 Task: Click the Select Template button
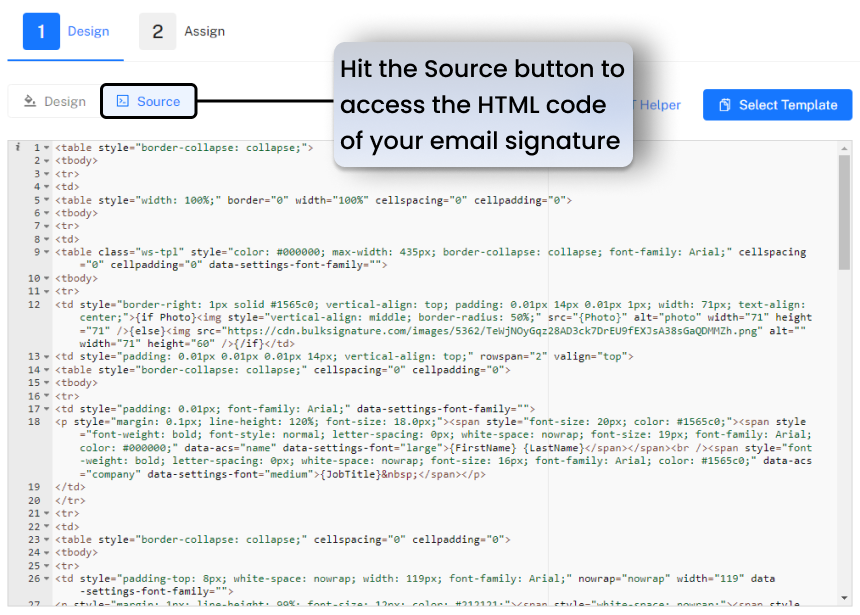pyautogui.click(x=777, y=105)
